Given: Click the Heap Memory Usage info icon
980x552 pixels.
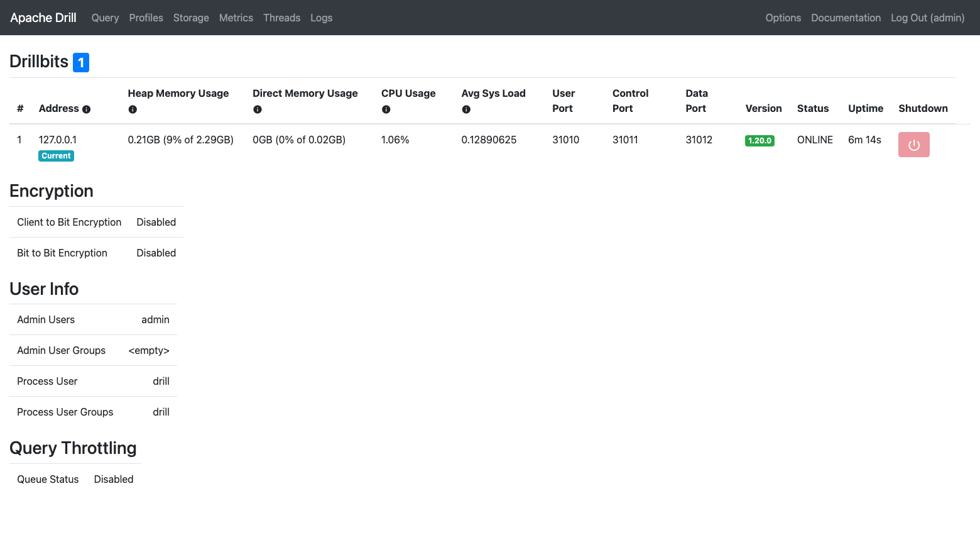Looking at the screenshot, I should click(x=133, y=109).
